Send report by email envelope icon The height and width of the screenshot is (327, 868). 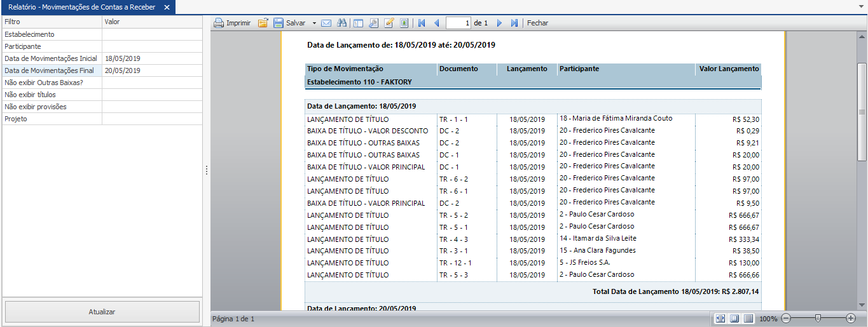[x=326, y=23]
